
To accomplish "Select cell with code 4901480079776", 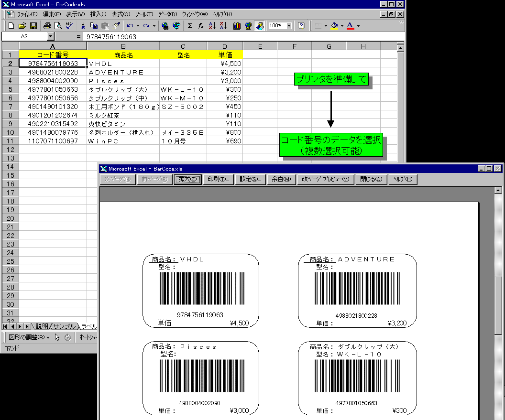I will [x=53, y=132].
